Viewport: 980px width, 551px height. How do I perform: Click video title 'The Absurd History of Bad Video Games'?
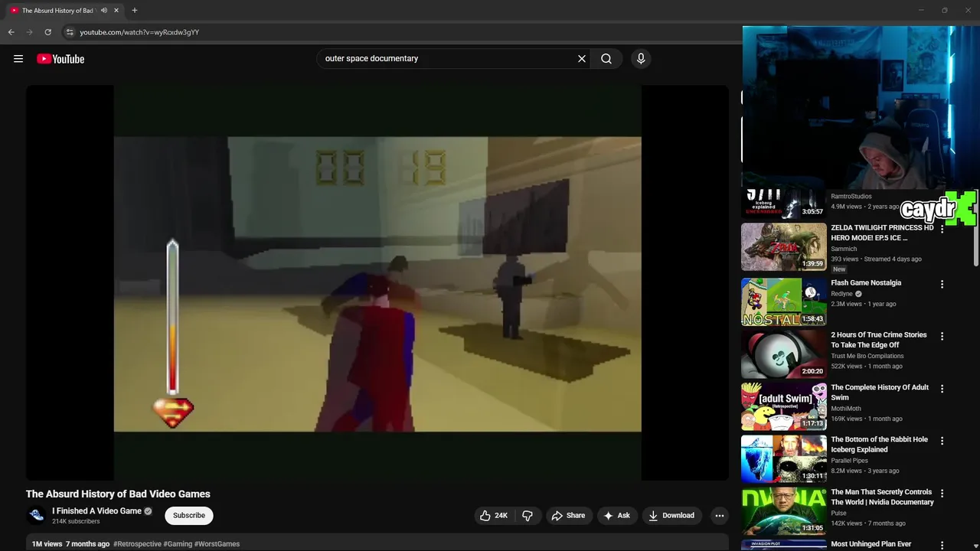pos(118,494)
